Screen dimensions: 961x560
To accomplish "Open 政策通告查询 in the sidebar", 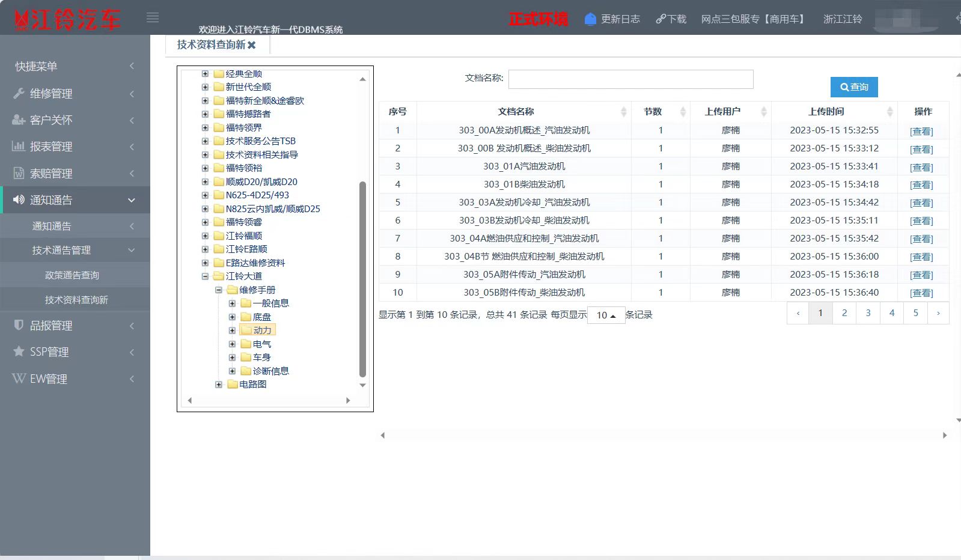I will (72, 275).
